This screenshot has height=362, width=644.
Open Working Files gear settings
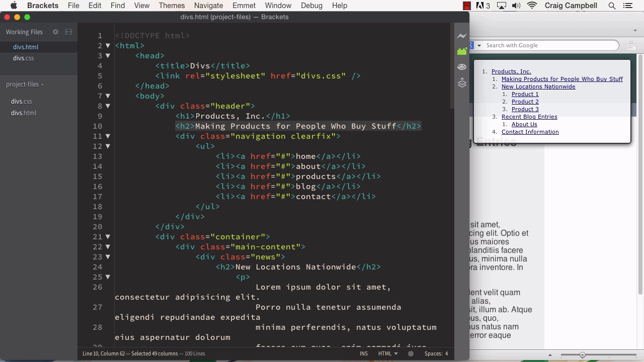(56, 32)
